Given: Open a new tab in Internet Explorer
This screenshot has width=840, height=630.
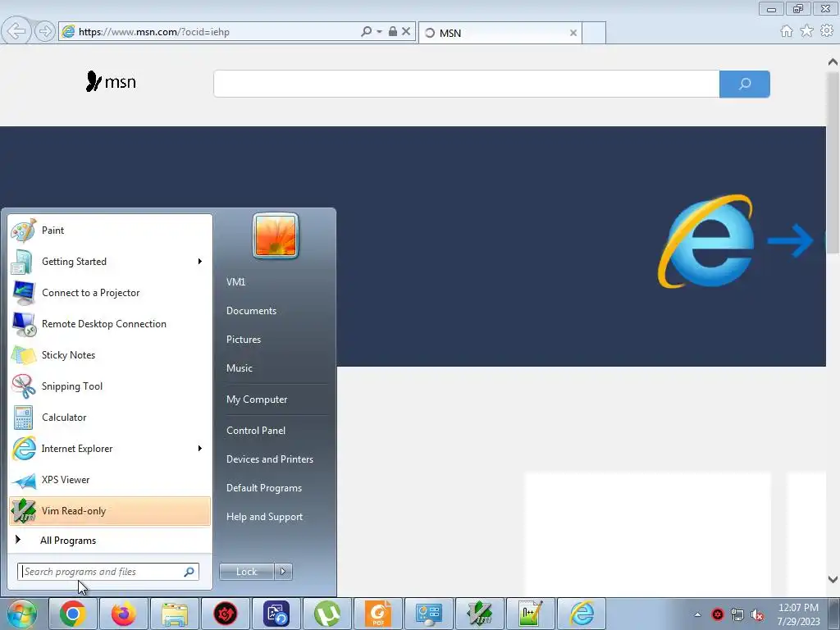Looking at the screenshot, I should coord(594,33).
